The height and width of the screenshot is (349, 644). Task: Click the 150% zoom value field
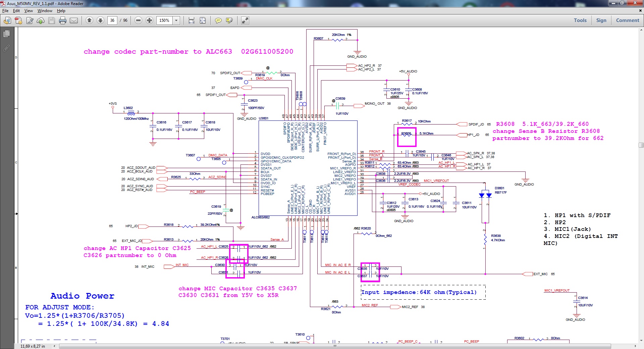pos(165,20)
